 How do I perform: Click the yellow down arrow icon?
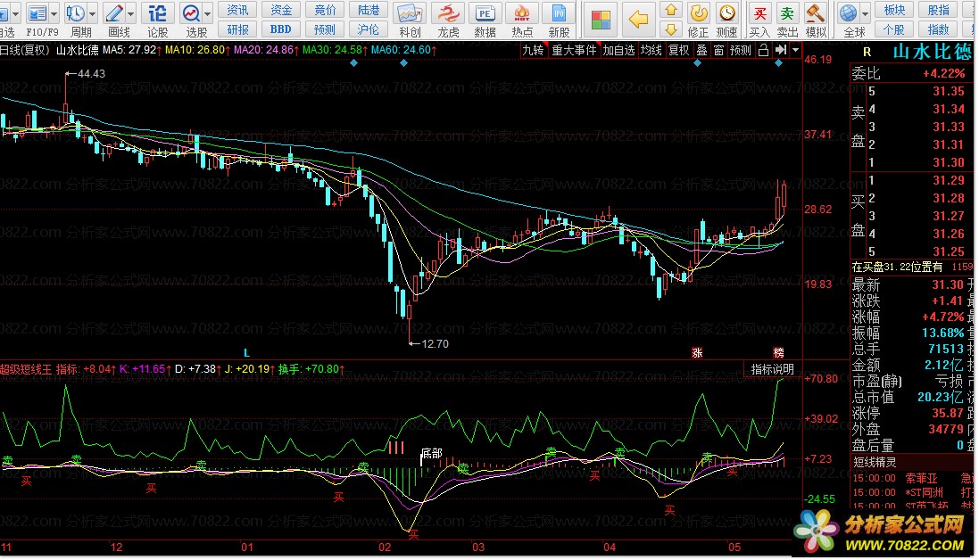[670, 29]
